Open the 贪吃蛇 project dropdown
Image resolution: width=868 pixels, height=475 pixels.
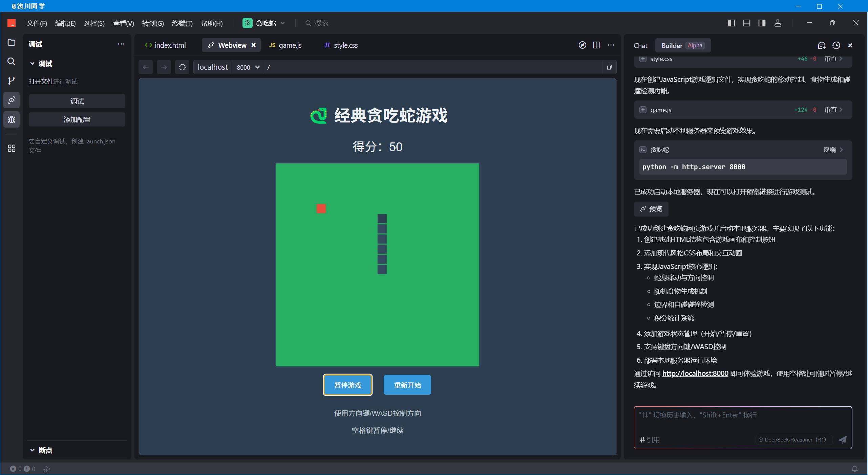[x=264, y=23]
